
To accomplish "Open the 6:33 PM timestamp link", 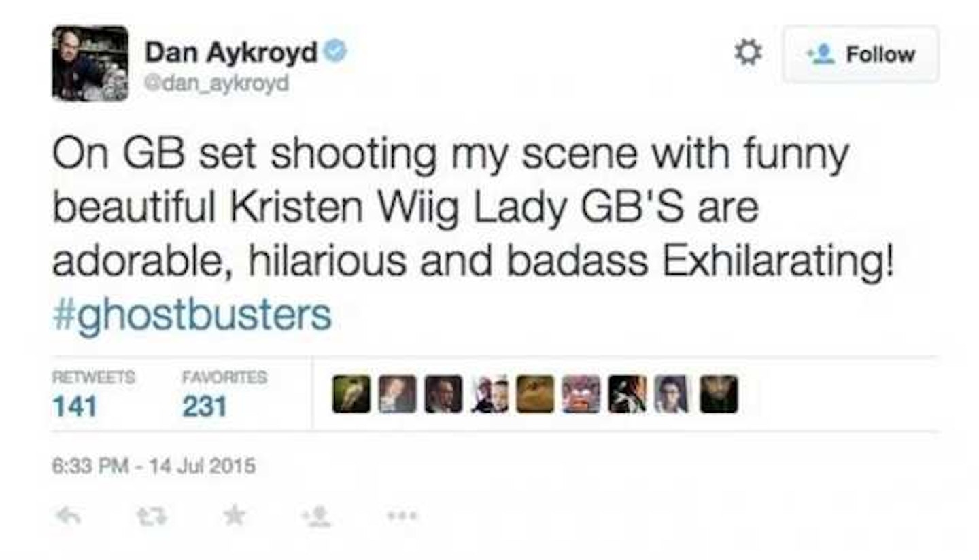I will coord(154,467).
